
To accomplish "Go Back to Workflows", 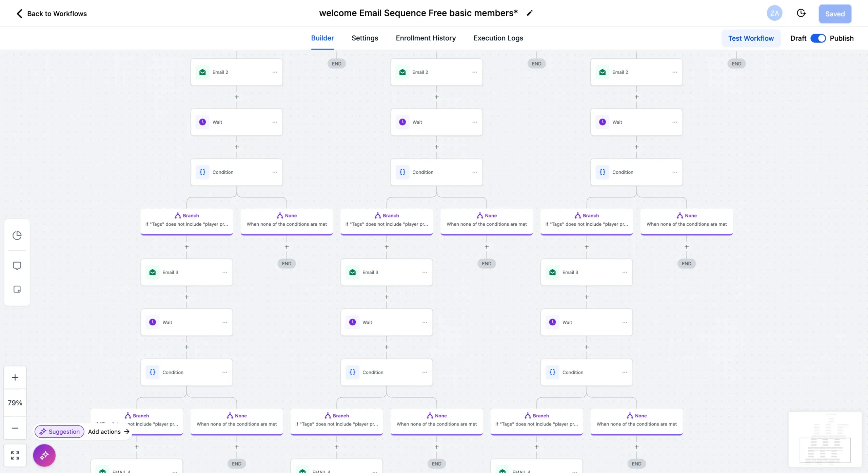I will (52, 14).
